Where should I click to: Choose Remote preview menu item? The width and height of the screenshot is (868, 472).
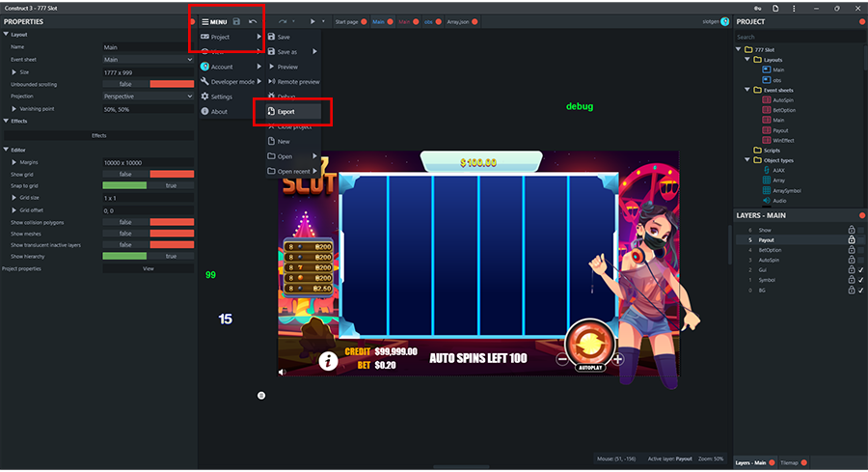pyautogui.click(x=293, y=81)
